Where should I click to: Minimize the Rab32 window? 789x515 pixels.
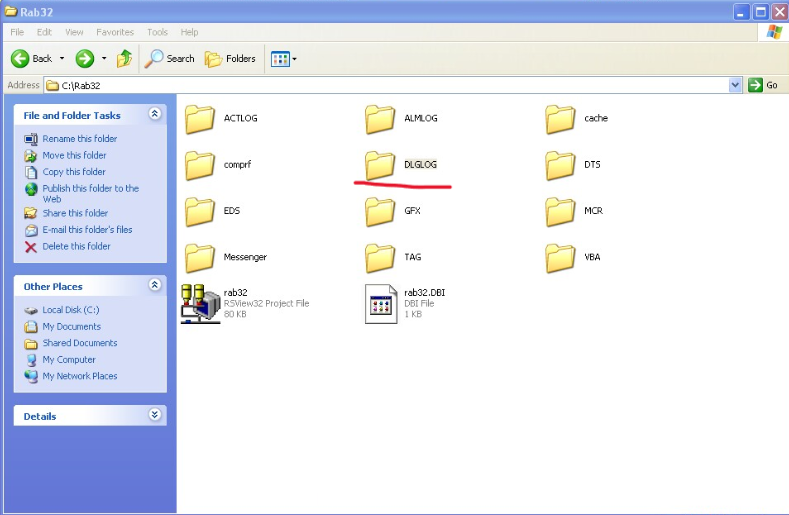coord(741,12)
